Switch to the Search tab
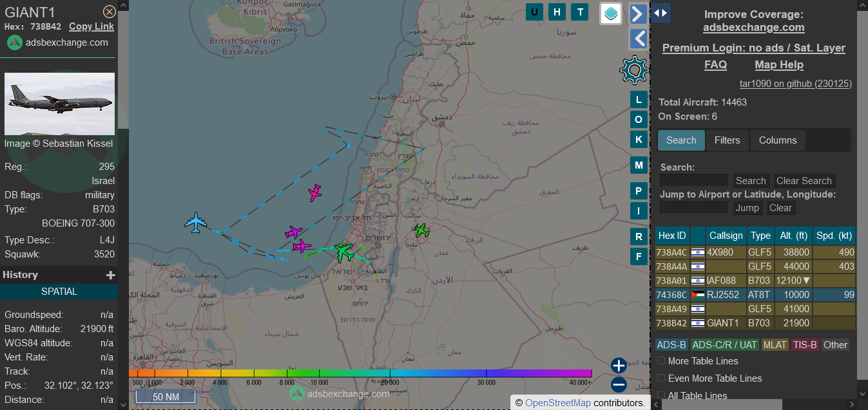 coord(681,140)
